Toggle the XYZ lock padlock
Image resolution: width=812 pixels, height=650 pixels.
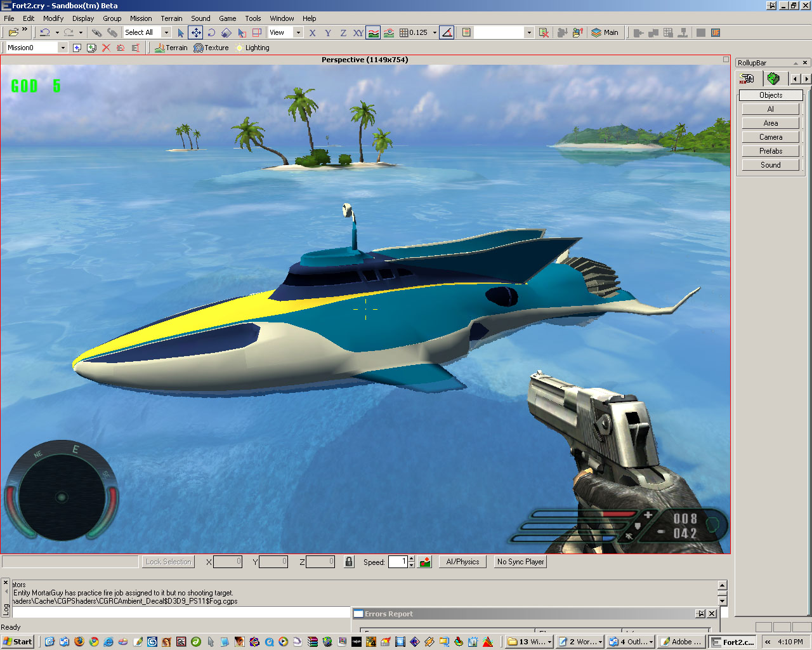[x=348, y=562]
